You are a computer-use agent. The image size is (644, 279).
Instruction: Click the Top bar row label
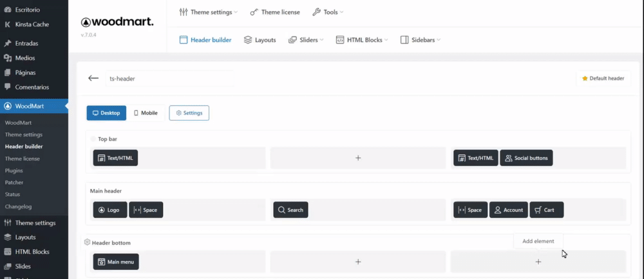(108, 139)
